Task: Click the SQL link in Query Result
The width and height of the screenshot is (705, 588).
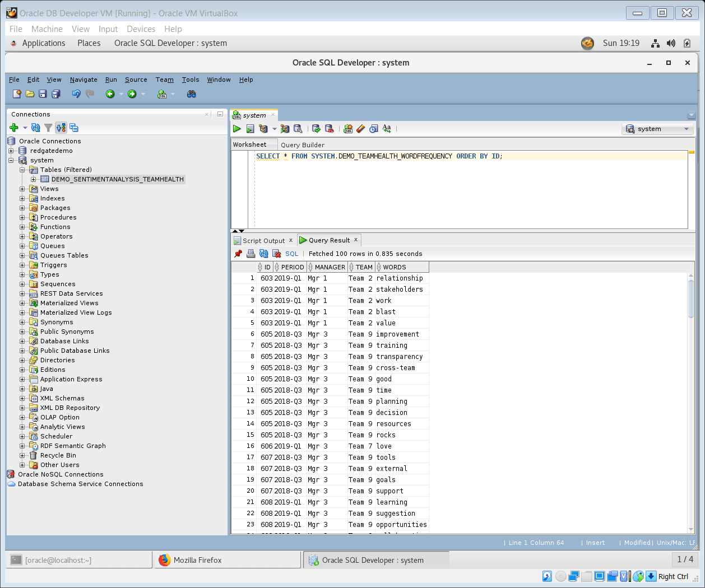Action: tap(292, 254)
